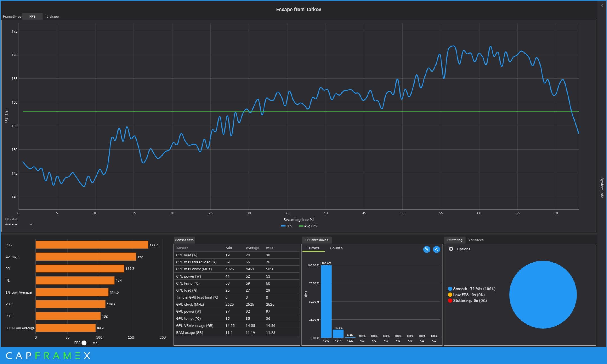607x364 pixels.
Task: Select Time in GPU load limit row
Action: (x=237, y=297)
